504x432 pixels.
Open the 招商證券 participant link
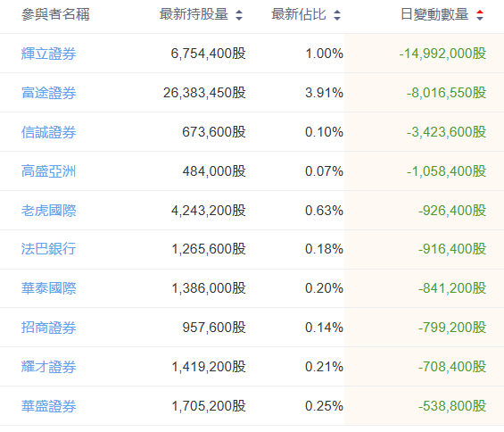[48, 328]
